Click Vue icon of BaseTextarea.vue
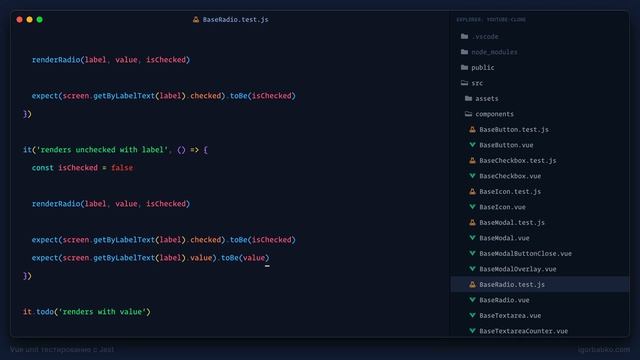The height and width of the screenshot is (360, 640). click(x=472, y=316)
